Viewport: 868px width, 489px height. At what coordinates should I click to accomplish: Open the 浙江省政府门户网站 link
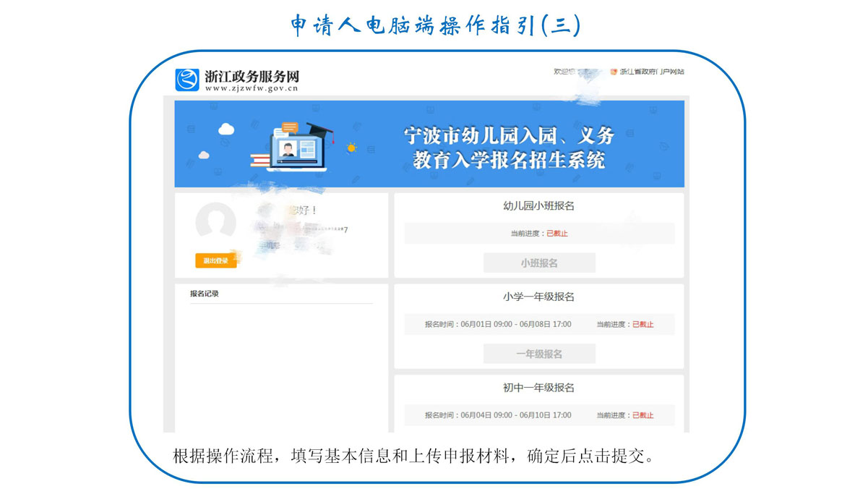651,72
